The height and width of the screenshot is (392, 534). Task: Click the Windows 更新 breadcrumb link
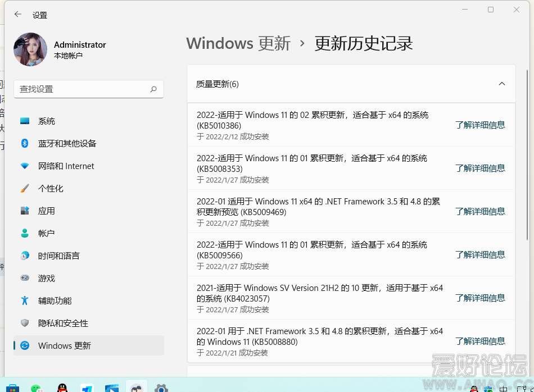pyautogui.click(x=238, y=43)
